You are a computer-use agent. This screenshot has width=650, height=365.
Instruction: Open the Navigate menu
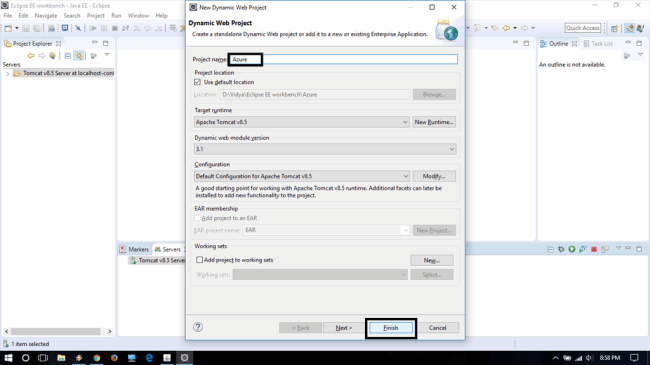click(x=46, y=16)
